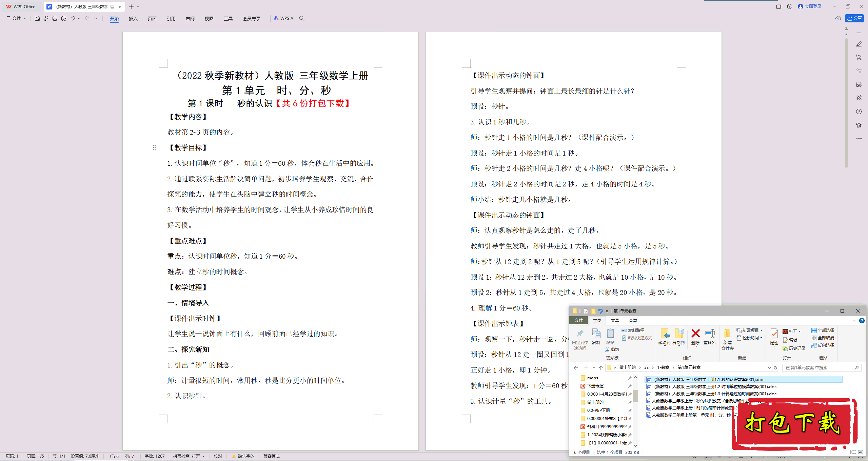Click the Print icon in WPS toolbar
Image resolution: width=868 pixels, height=461 pixels.
pyautogui.click(x=55, y=18)
